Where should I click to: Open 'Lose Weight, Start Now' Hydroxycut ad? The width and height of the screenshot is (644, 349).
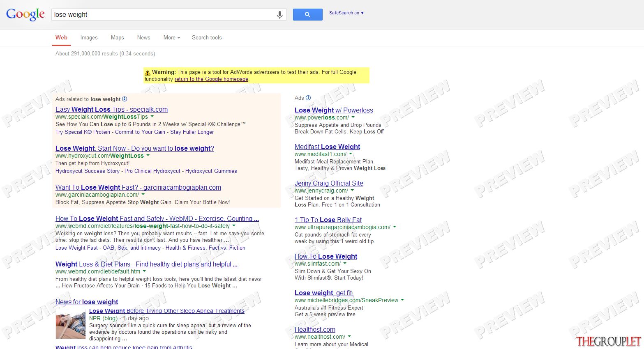tap(135, 148)
